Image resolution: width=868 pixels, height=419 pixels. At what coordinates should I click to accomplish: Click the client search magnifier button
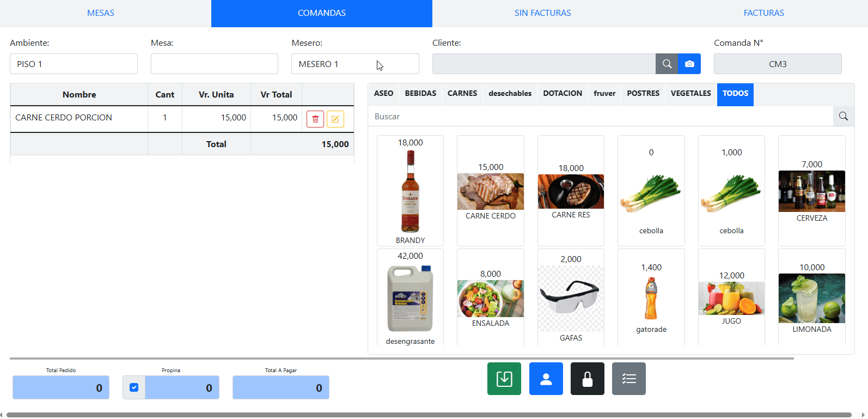click(x=667, y=64)
